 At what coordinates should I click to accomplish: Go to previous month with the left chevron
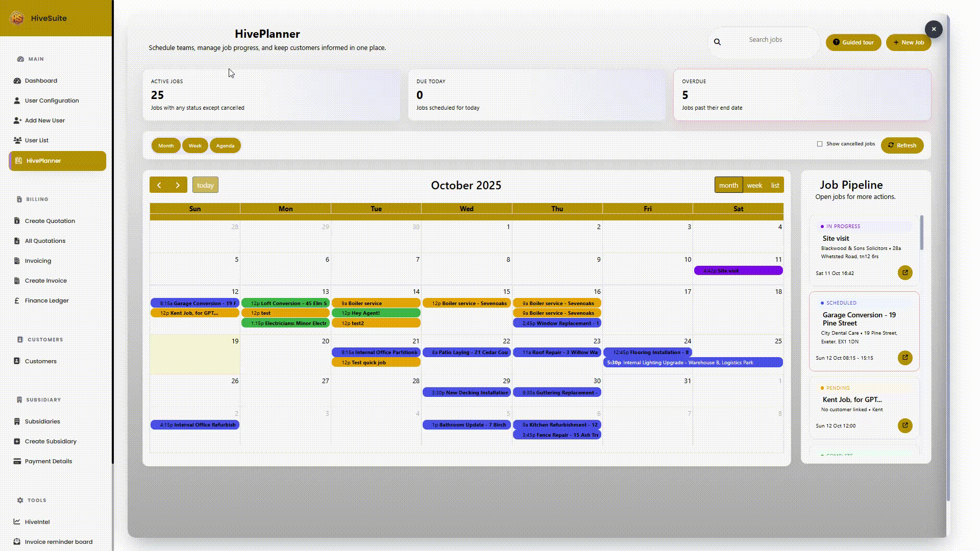point(159,185)
